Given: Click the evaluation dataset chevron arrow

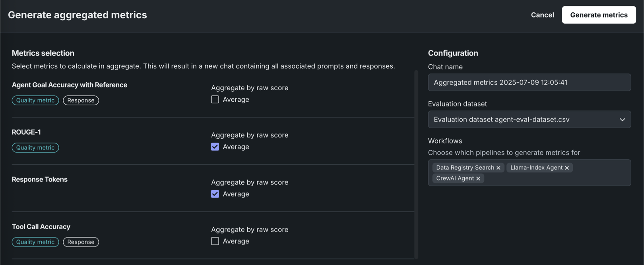Looking at the screenshot, I should click(x=622, y=120).
